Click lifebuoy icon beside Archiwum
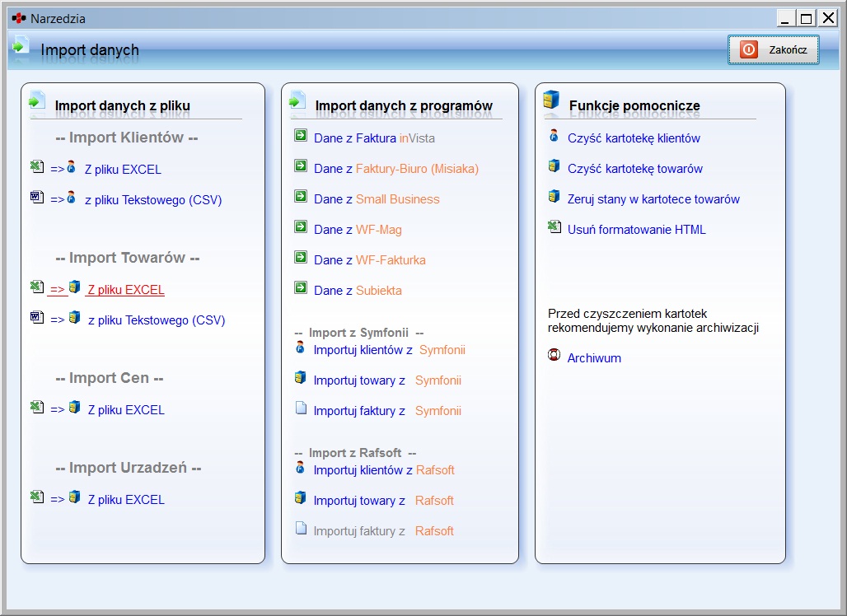Screen dimensions: 847x616 tap(554, 355)
